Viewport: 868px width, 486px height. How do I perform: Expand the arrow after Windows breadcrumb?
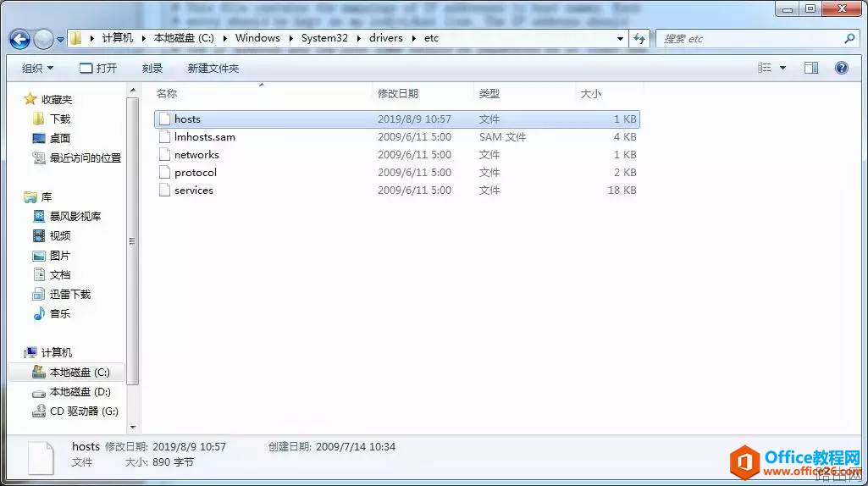coord(291,38)
